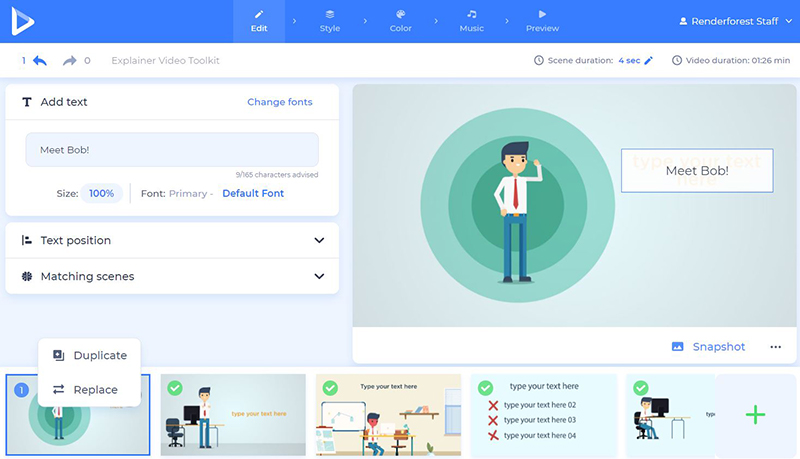800x459 pixels.
Task: Toggle checkmark on the checklist scene thumbnail
Action: tap(485, 387)
